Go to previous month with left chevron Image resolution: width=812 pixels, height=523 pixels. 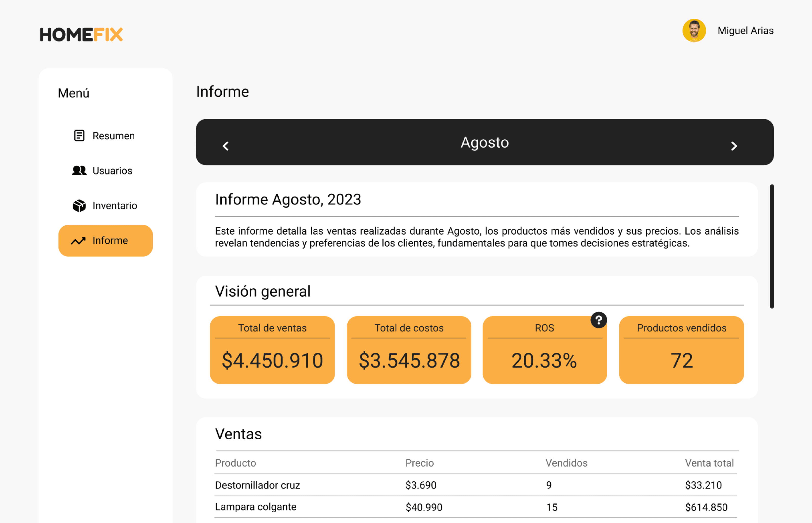225,146
